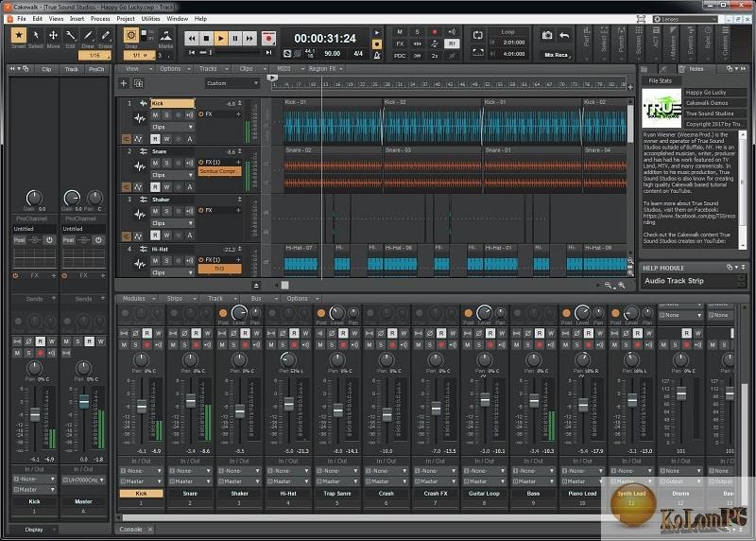Select the Crash strip name in Console
The image size is (756, 541).
click(387, 494)
